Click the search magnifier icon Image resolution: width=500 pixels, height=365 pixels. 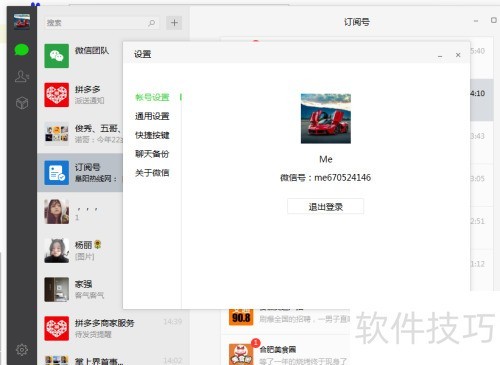(152, 23)
